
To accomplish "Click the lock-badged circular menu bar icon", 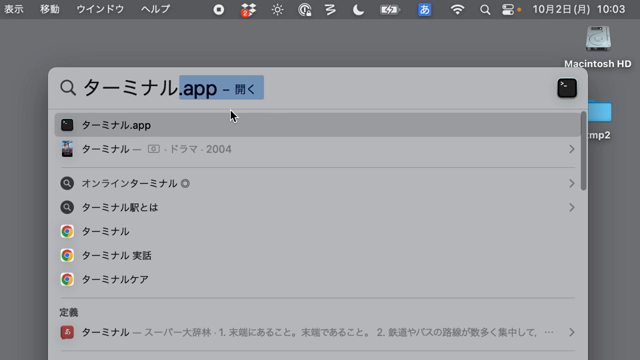I will (x=305, y=9).
